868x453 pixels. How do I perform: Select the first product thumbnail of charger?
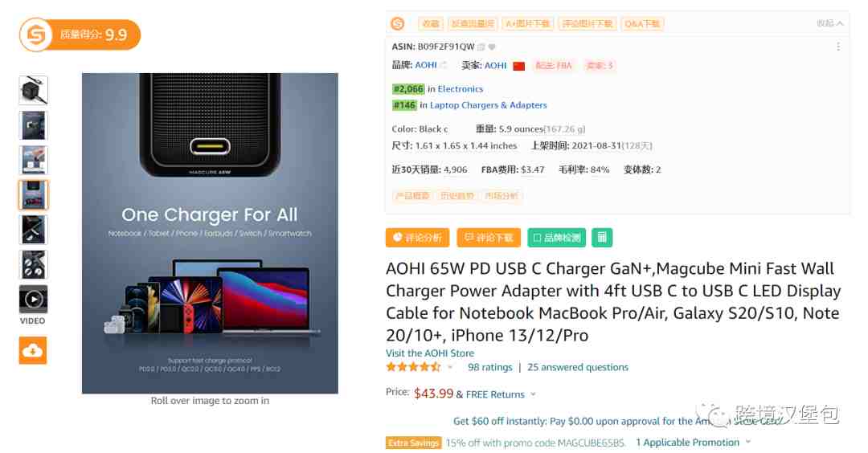coord(33,90)
